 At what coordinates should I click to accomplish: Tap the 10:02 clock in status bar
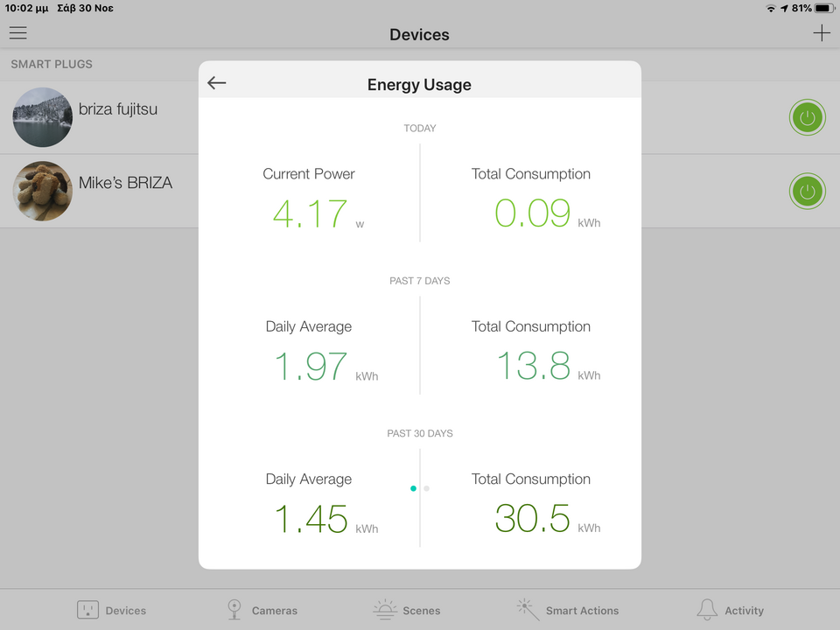tap(27, 8)
